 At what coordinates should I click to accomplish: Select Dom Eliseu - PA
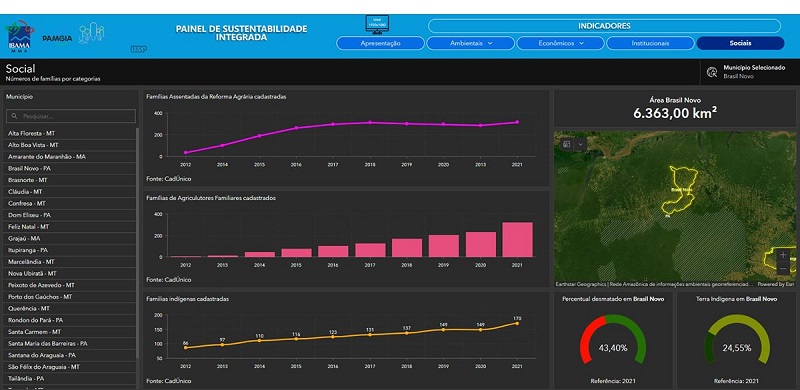(70, 215)
